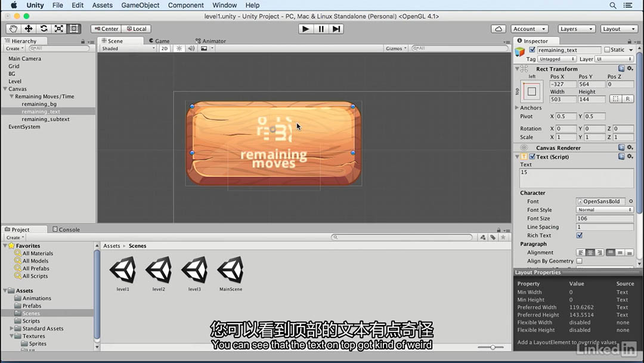Image resolution: width=644 pixels, height=363 pixels.
Task: Click the Font Size input field
Action: point(605,219)
